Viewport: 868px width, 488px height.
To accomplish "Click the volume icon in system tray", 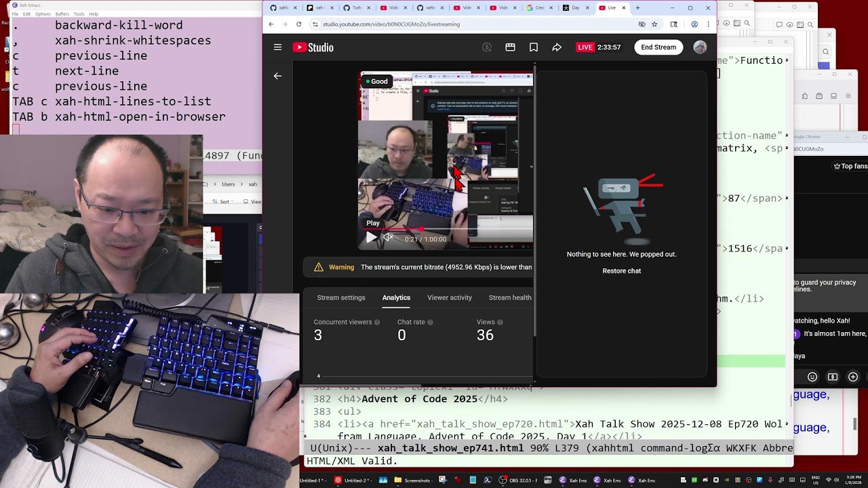I will [x=836, y=481].
